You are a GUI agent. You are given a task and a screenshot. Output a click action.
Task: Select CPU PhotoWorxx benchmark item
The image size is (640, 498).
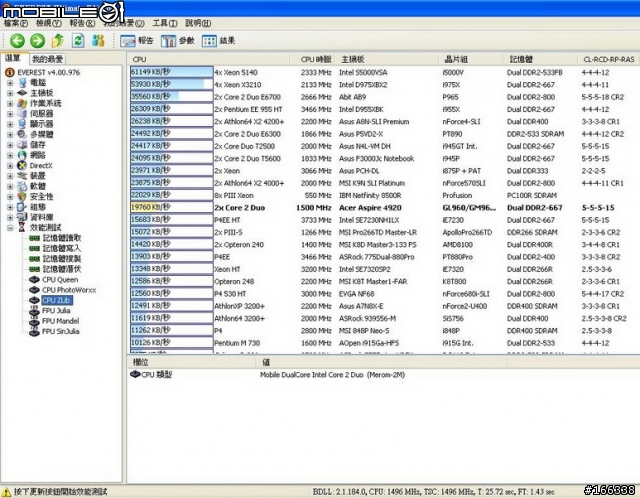click(x=68, y=290)
